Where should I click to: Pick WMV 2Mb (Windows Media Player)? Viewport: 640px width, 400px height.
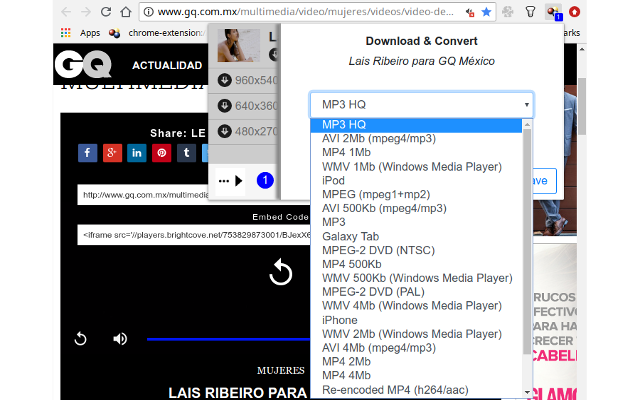click(x=416, y=334)
